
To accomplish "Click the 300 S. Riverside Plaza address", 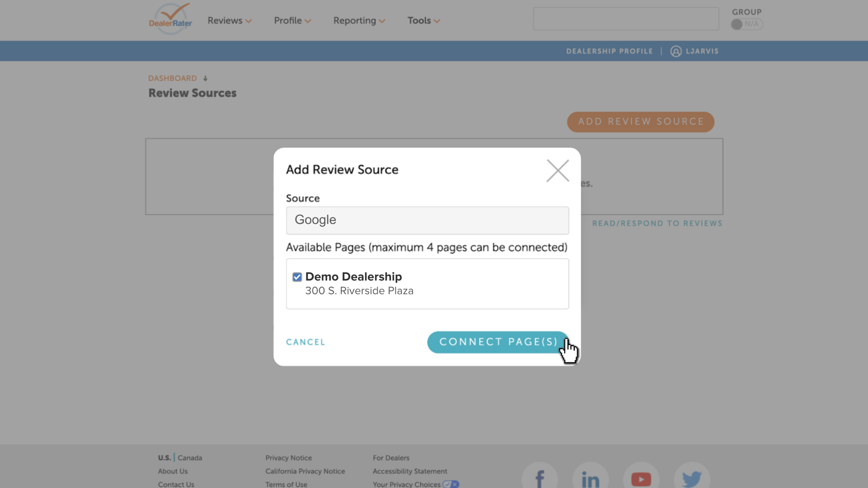I will tap(359, 291).
